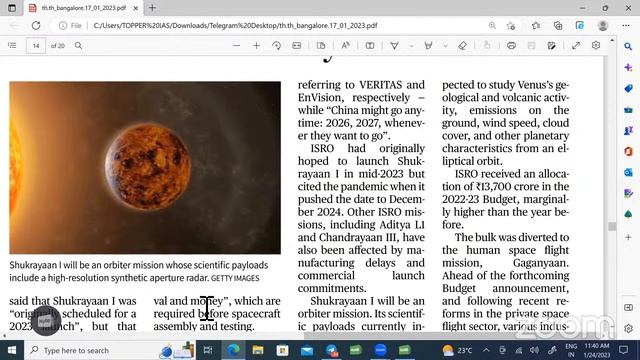
Task: Click the page number field showing 14
Action: click(36, 46)
